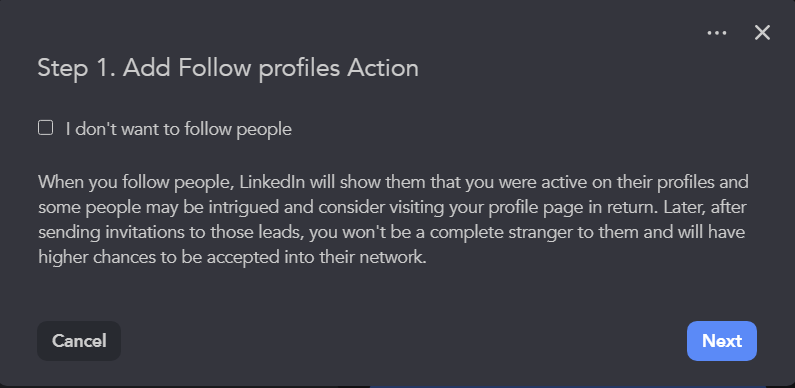
Task: Click the Next button
Action: point(721,341)
